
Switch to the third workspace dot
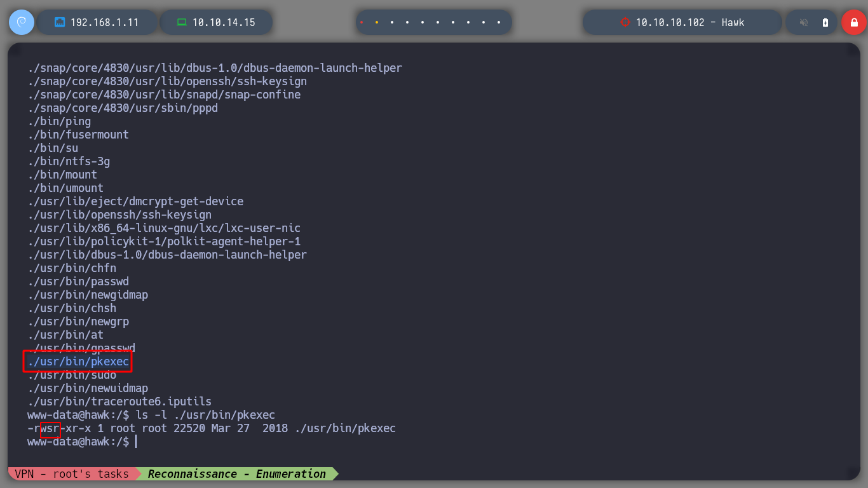392,22
